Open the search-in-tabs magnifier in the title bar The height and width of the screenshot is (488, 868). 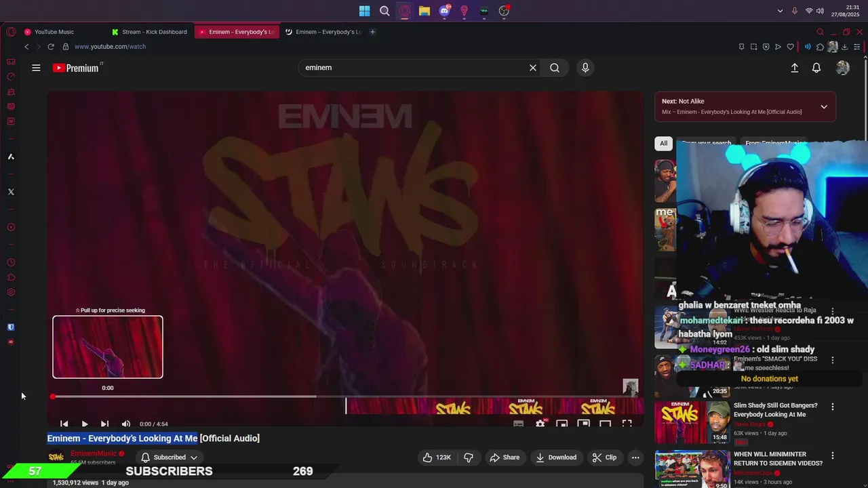pos(820,32)
